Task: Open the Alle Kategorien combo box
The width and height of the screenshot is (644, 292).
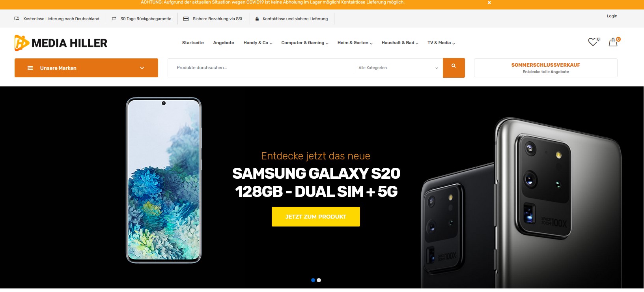Action: (398, 68)
